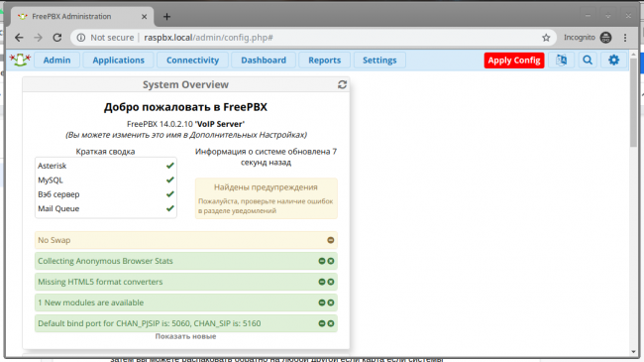This screenshot has height=362, width=644.
Task: Bookmark this page with star icon
Action: click(546, 38)
